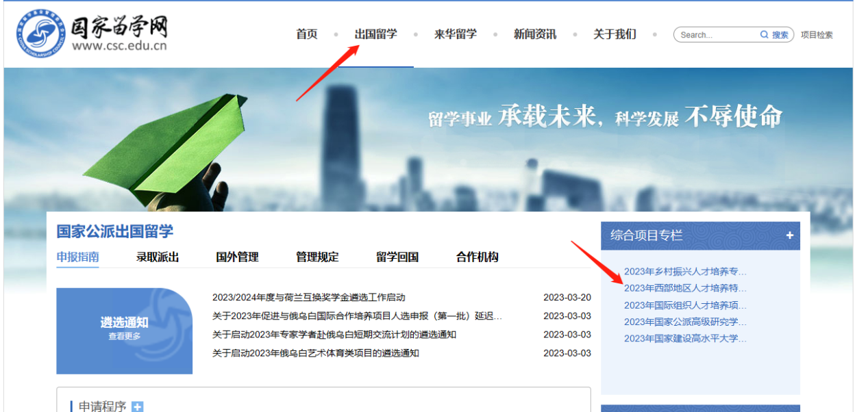Expand the 申请程序 section plus icon

pos(137,407)
